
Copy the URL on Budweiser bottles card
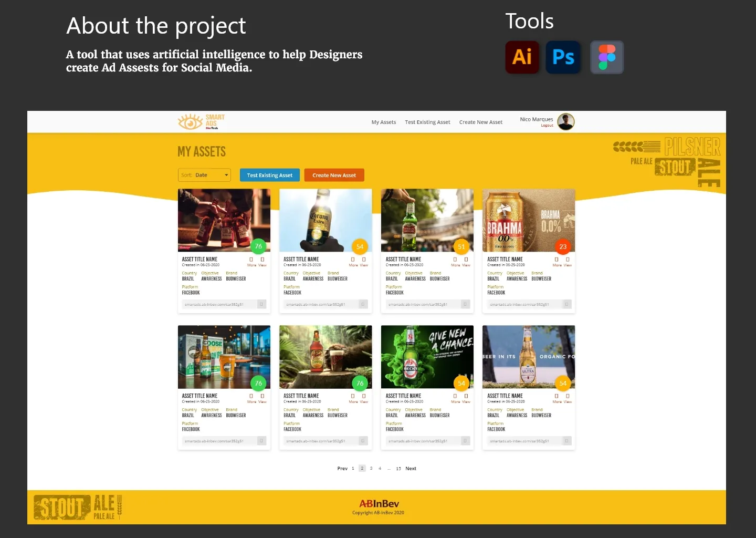tap(261, 304)
